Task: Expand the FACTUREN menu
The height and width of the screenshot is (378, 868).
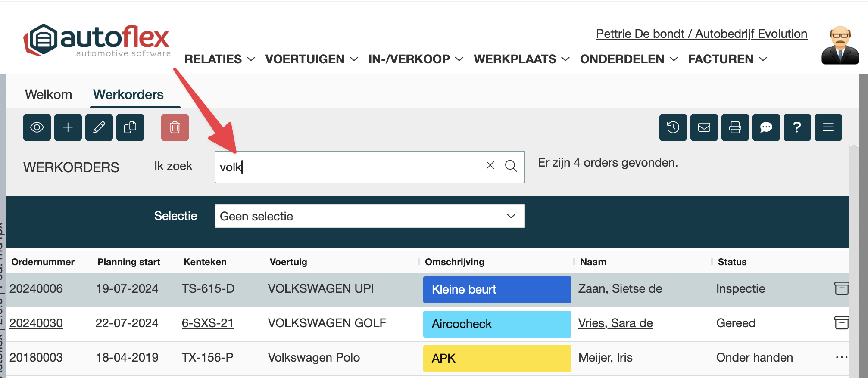Action: pos(727,59)
